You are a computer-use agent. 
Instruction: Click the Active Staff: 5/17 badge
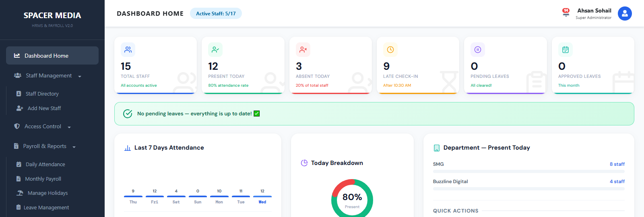(216, 13)
